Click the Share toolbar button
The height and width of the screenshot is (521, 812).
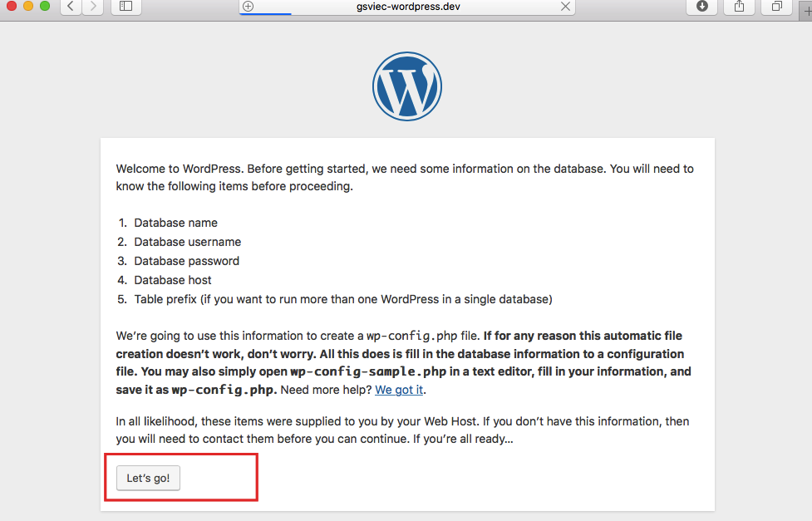(740, 7)
